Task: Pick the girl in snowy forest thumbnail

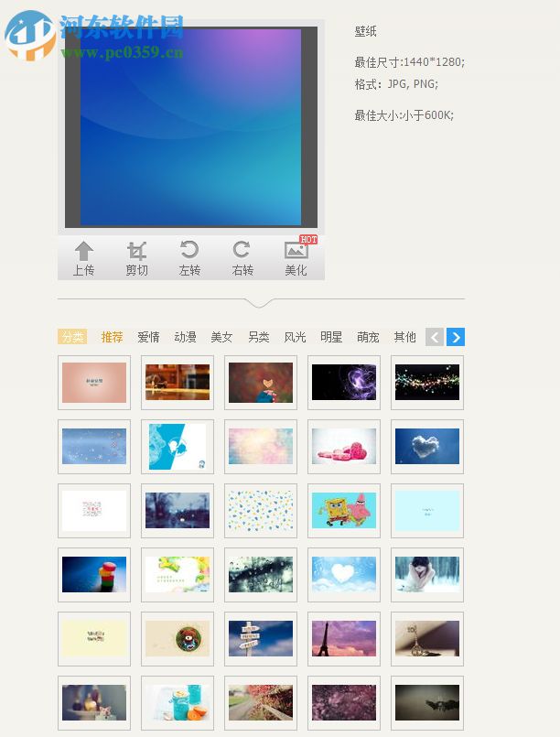Action: 427,574
